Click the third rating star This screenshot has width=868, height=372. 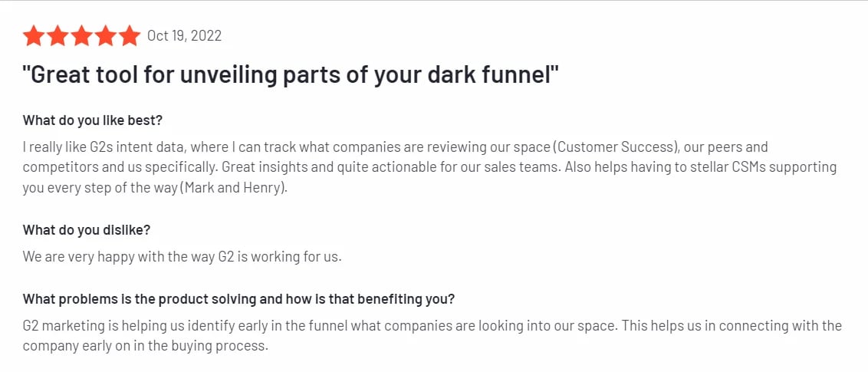pos(81,36)
